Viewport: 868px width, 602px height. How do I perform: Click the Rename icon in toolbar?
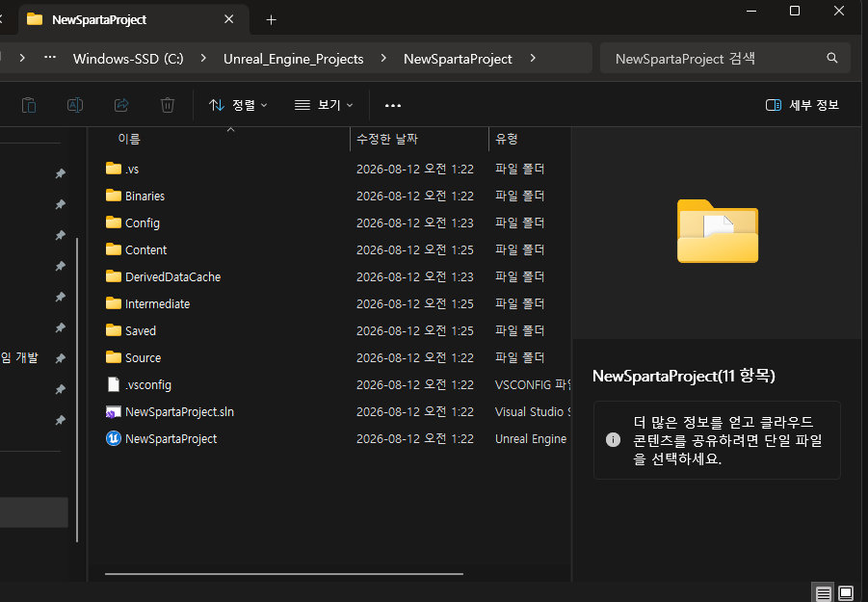click(75, 105)
